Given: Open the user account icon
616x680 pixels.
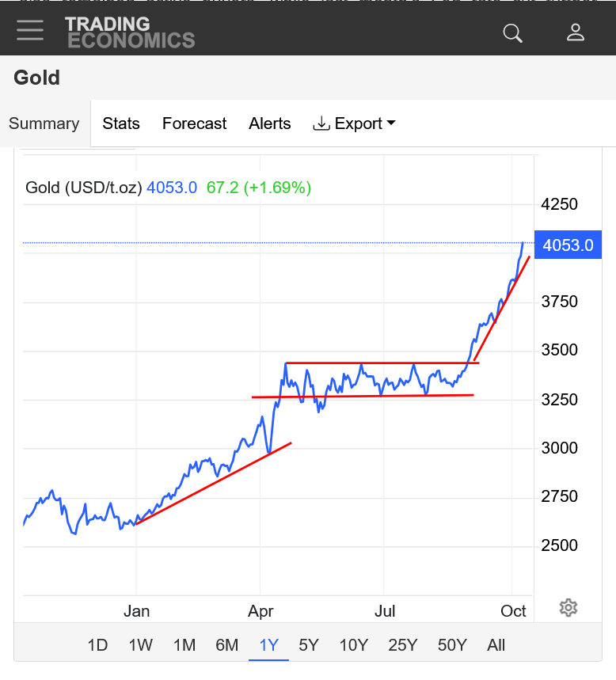Looking at the screenshot, I should [576, 32].
